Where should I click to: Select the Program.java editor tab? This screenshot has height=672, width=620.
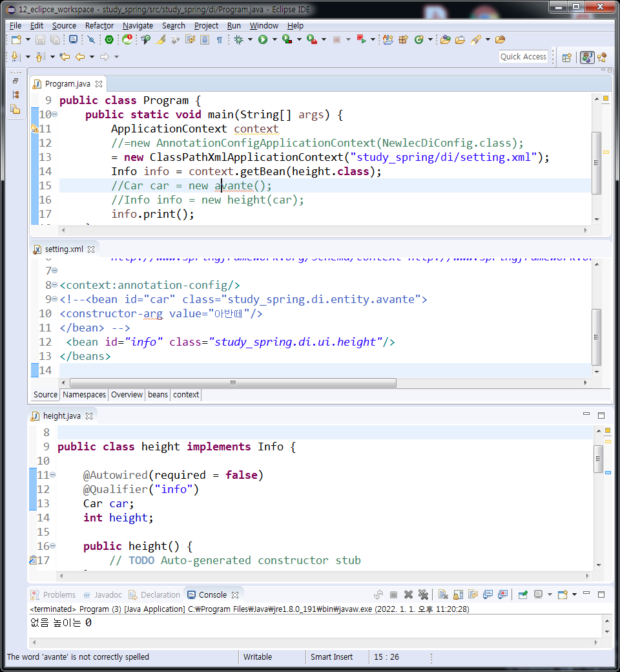[x=68, y=84]
